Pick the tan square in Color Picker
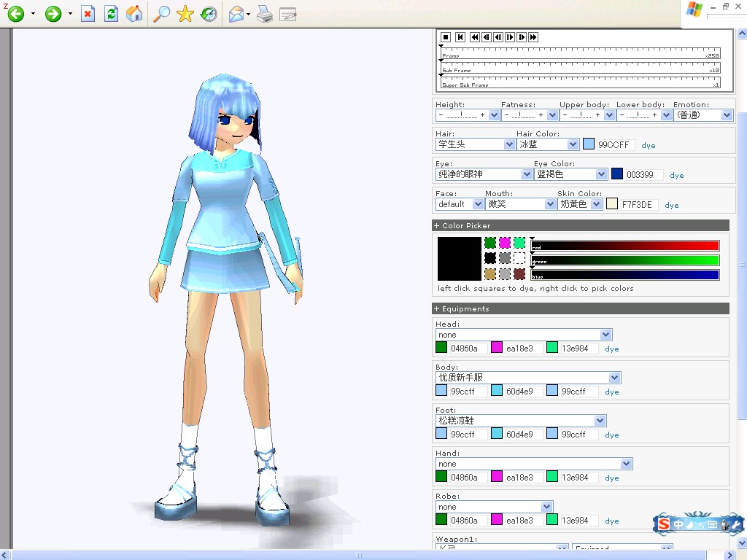This screenshot has width=747, height=560. pyautogui.click(x=490, y=274)
